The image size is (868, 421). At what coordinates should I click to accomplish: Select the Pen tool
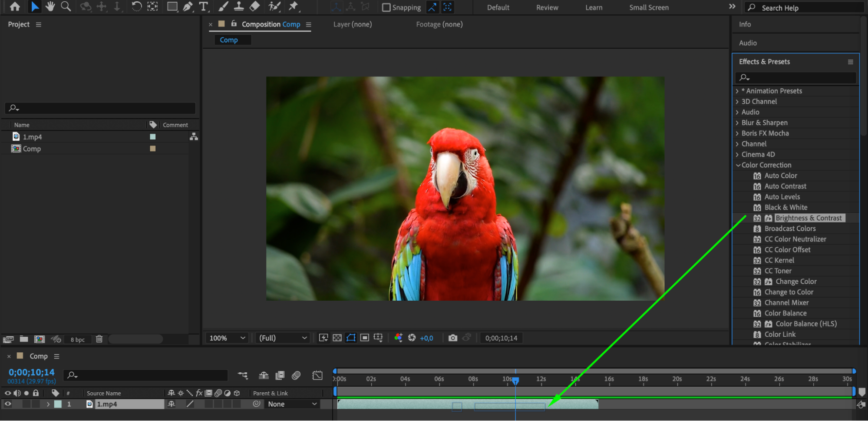[188, 7]
